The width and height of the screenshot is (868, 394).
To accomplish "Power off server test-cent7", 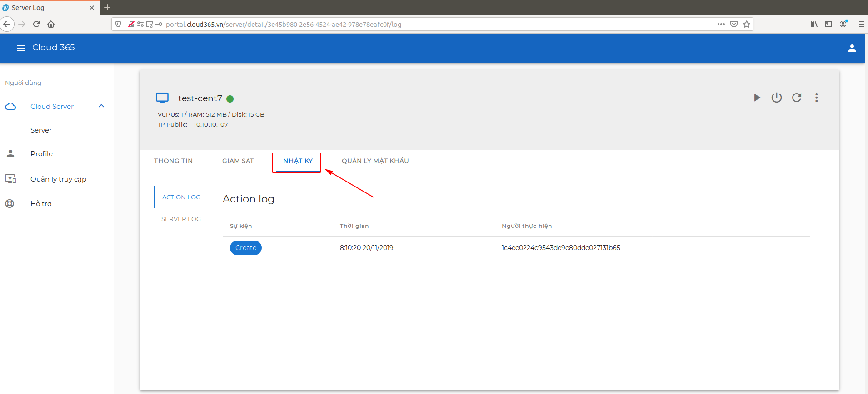I will click(777, 98).
